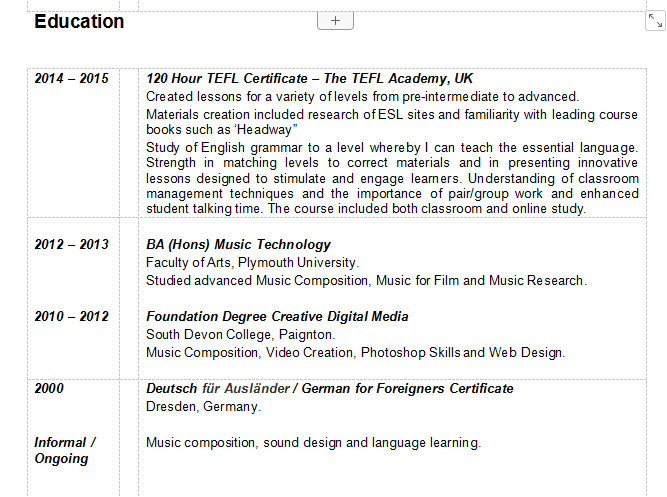Image resolution: width=667 pixels, height=497 pixels.
Task: Click the German for Foreigners Certificate title
Action: pos(329,388)
